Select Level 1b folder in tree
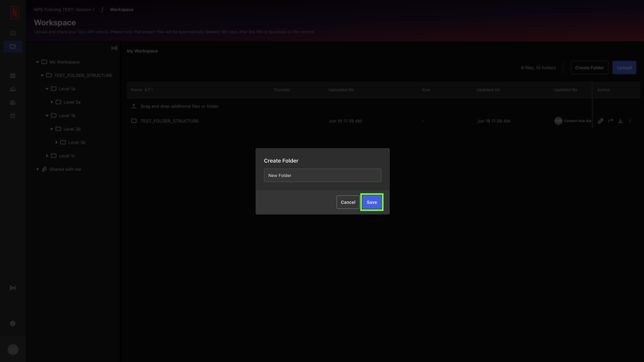The height and width of the screenshot is (362, 644). pos(67,116)
